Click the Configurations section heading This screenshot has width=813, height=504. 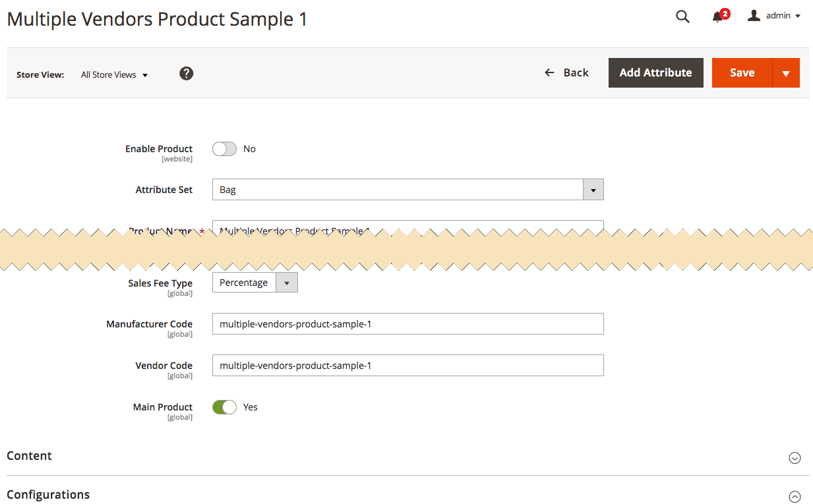(x=48, y=495)
